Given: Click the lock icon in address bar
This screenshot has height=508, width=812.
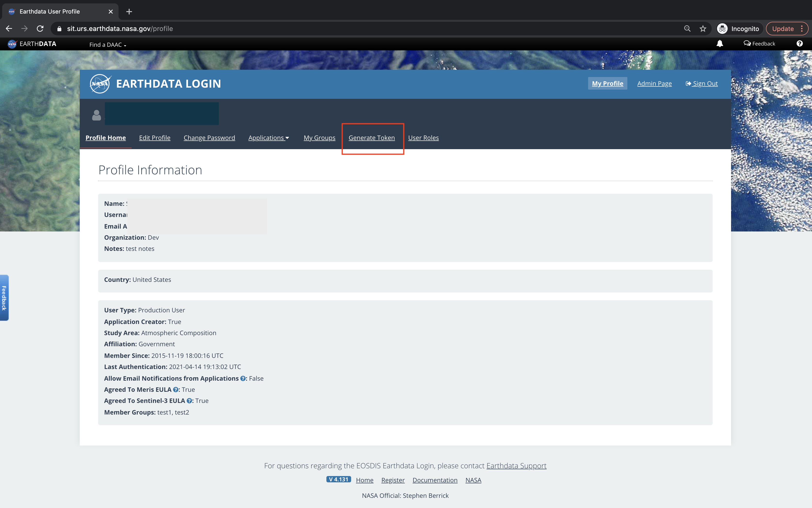Looking at the screenshot, I should [60, 29].
